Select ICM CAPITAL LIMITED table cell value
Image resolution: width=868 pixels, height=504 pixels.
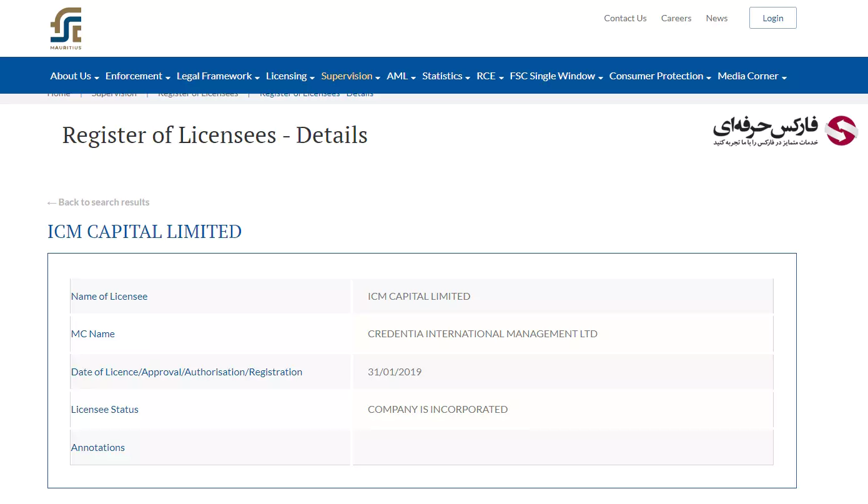pos(419,297)
